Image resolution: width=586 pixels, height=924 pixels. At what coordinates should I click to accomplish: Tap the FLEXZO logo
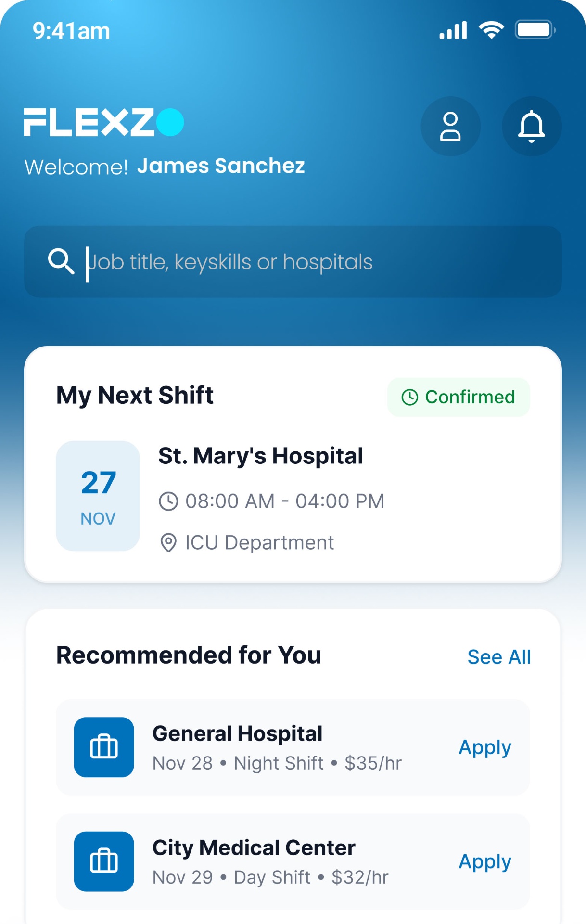coord(104,122)
